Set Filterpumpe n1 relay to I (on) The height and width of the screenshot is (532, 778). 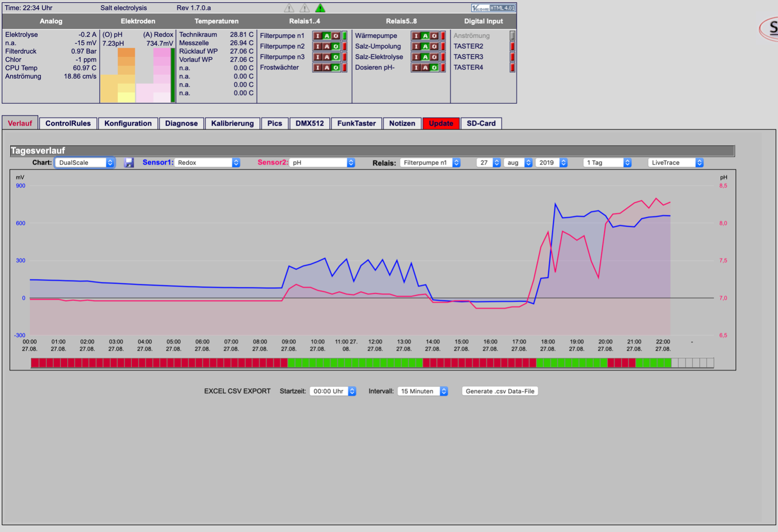coord(318,36)
